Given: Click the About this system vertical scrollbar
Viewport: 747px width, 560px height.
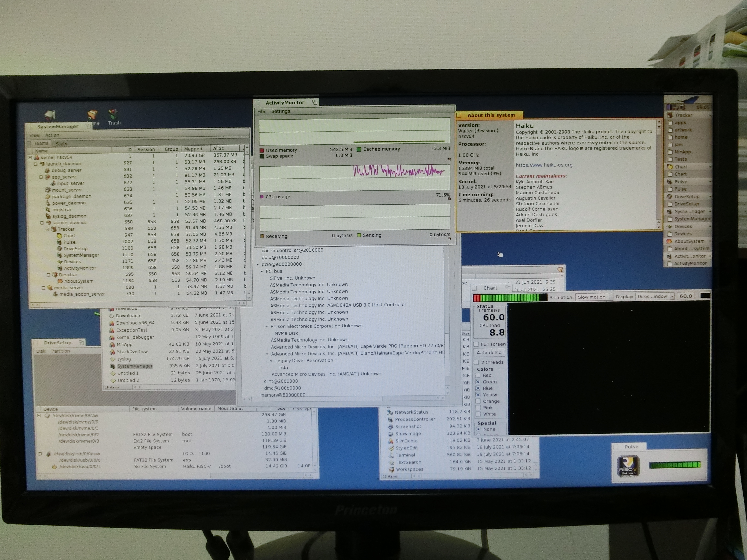Looking at the screenshot, I should click(659, 175).
